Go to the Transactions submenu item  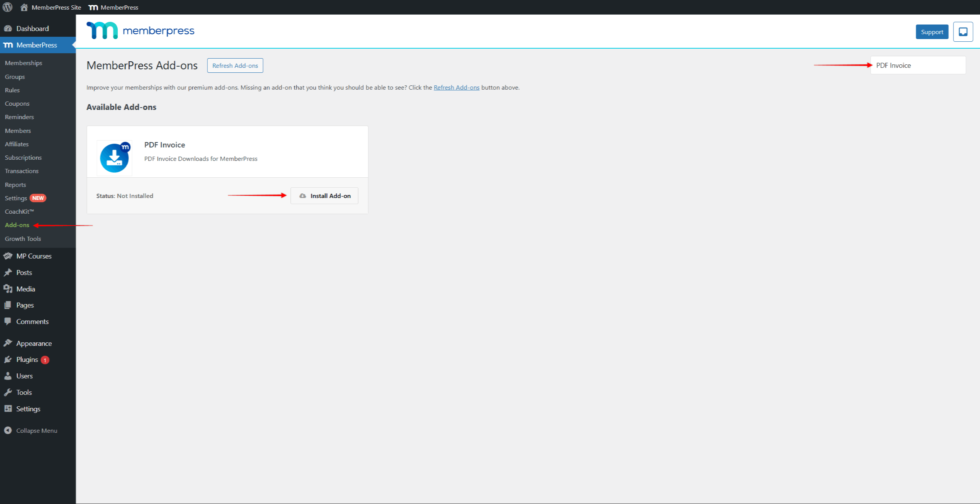(x=21, y=171)
